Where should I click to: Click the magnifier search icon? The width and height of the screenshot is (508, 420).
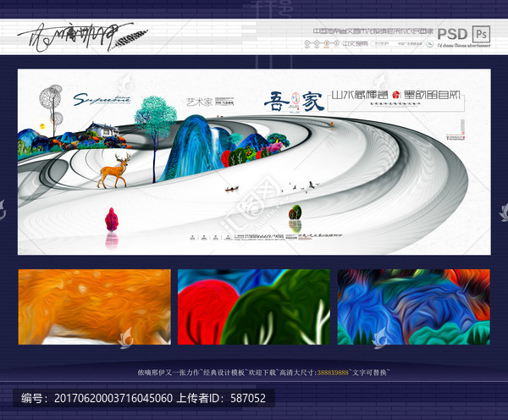pyautogui.click(x=429, y=43)
